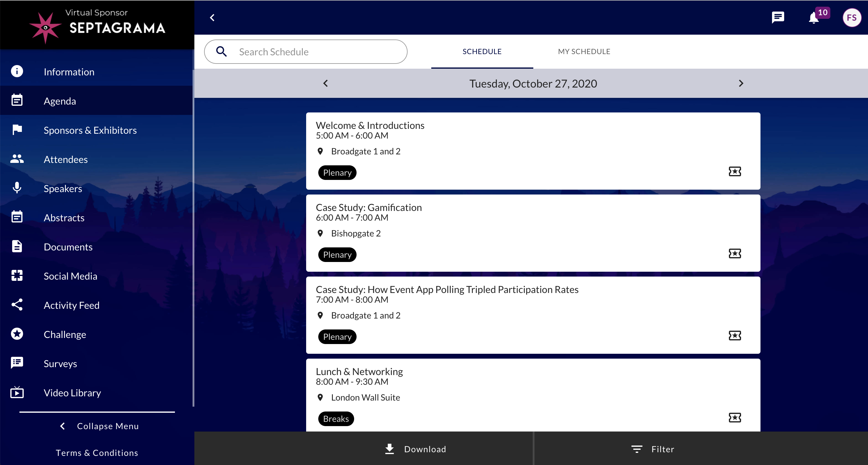868x465 pixels.
Task: Open Challenge menu item
Action: click(x=96, y=334)
